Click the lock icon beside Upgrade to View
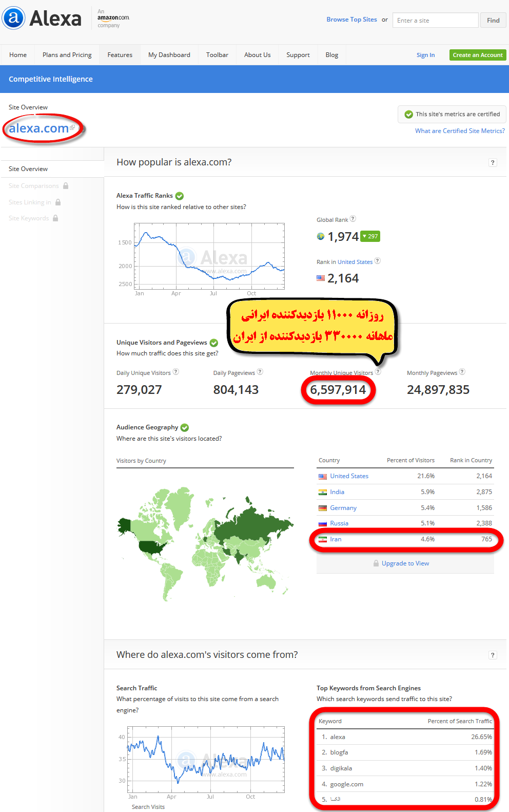 click(376, 563)
